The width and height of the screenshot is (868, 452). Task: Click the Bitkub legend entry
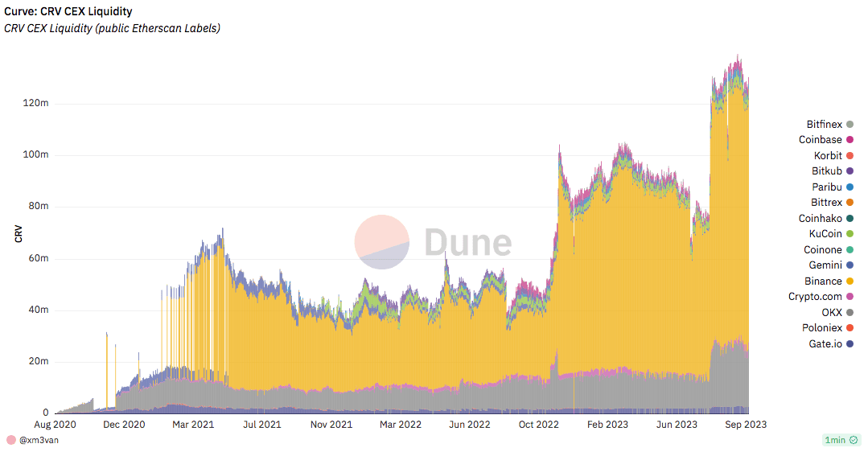pyautogui.click(x=830, y=171)
